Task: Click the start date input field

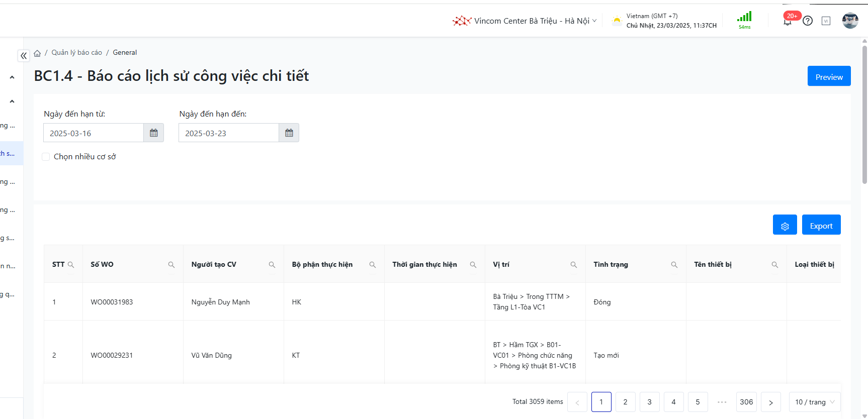Action: pos(94,133)
